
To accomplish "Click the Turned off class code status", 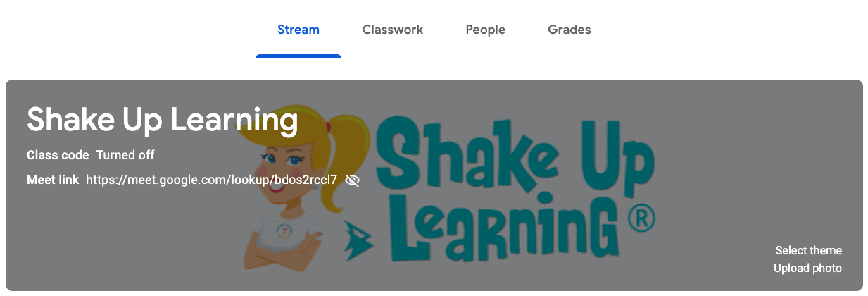I will pyautogui.click(x=125, y=155).
